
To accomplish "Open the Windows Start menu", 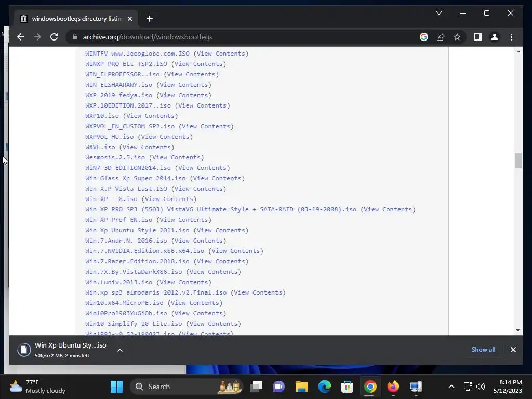I will 116,387.
